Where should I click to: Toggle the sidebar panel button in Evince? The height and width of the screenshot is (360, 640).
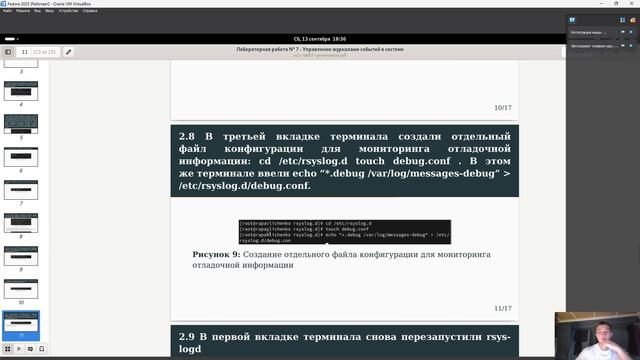coord(8,52)
